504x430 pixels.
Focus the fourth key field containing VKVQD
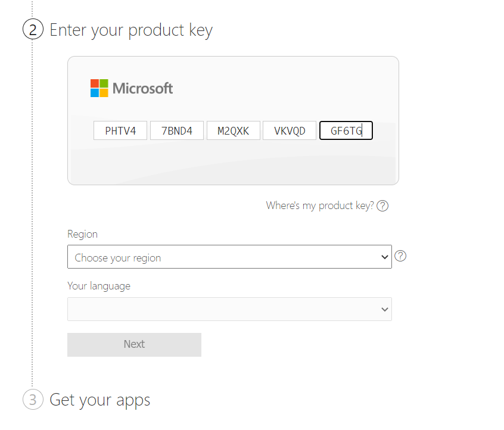[x=290, y=130]
